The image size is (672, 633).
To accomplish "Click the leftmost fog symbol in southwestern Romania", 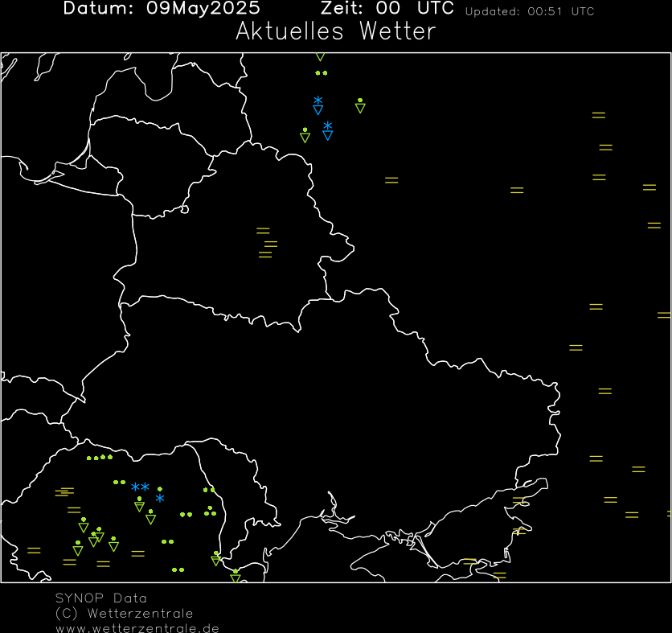I will pos(34,551).
